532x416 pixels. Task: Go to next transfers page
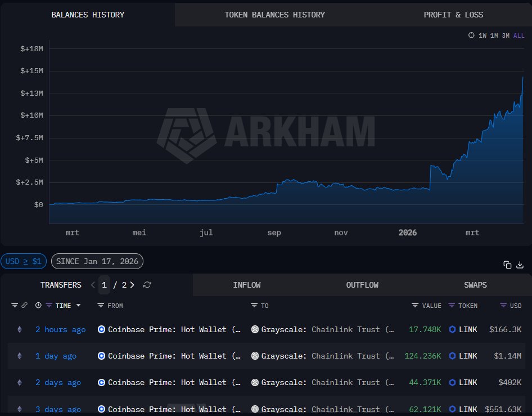(x=132, y=285)
